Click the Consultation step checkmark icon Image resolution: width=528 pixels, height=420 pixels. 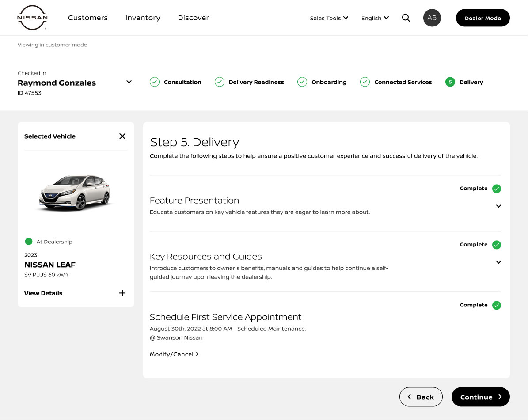click(x=155, y=82)
